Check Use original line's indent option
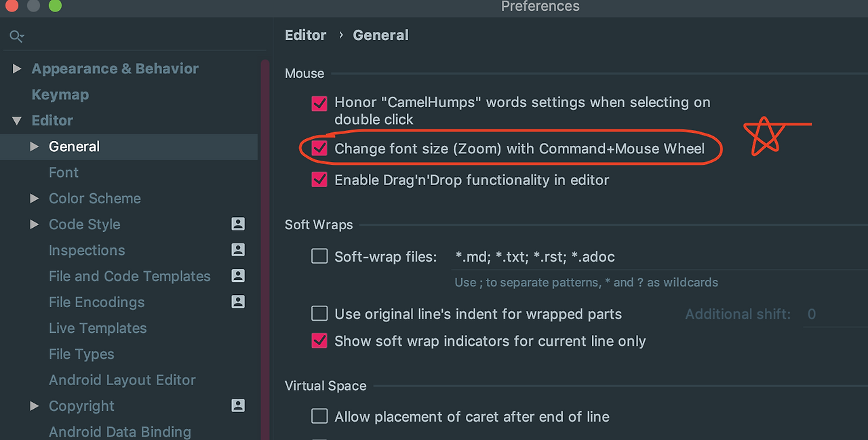Image resolution: width=868 pixels, height=440 pixels. click(x=319, y=313)
